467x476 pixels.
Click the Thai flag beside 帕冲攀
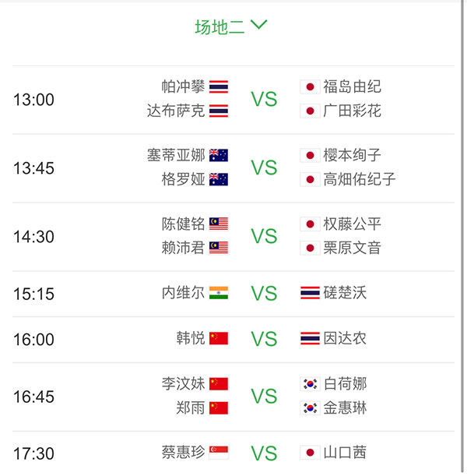(219, 86)
